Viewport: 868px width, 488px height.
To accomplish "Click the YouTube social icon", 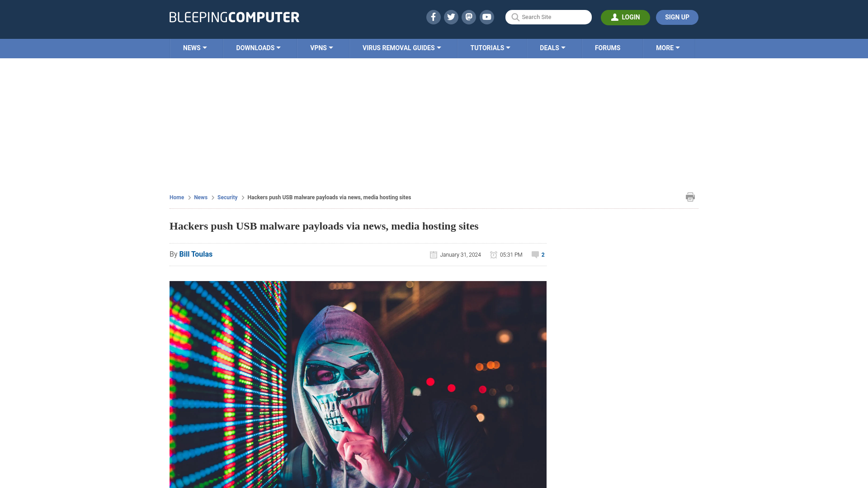I will coord(486,17).
